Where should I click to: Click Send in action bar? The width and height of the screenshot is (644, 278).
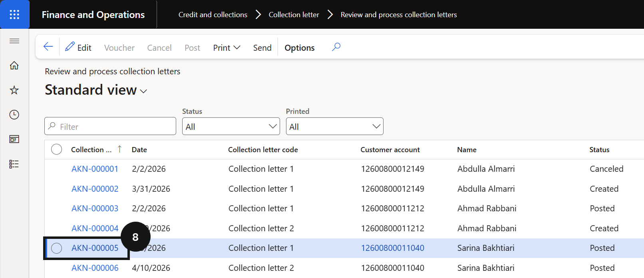click(x=262, y=48)
